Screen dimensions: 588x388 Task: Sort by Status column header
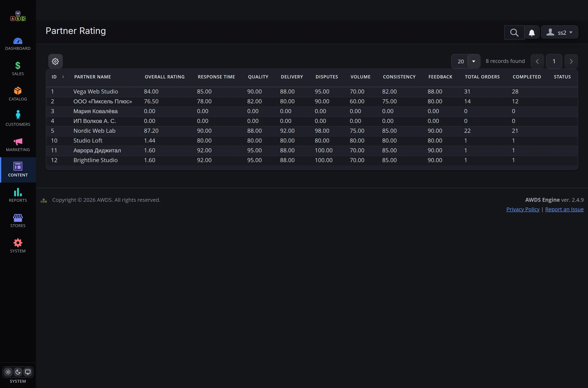562,77
